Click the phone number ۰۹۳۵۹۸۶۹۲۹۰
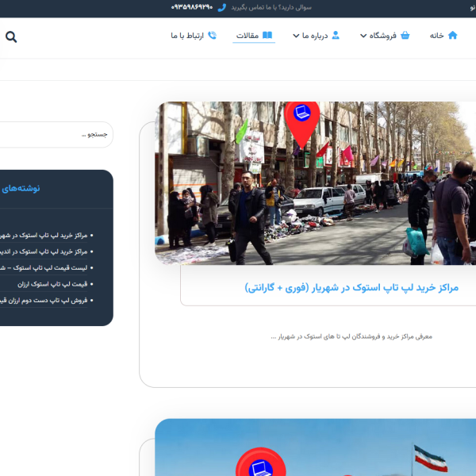This screenshot has height=476, width=476. pos(192,7)
